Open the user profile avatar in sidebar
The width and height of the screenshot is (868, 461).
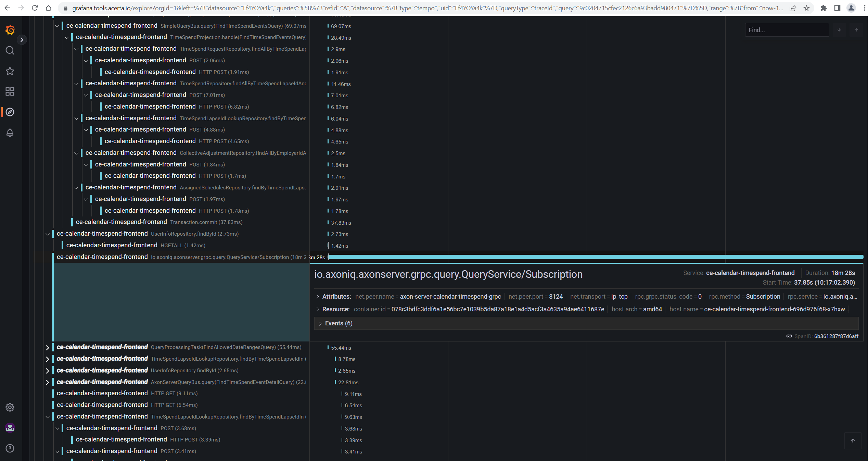pos(10,428)
